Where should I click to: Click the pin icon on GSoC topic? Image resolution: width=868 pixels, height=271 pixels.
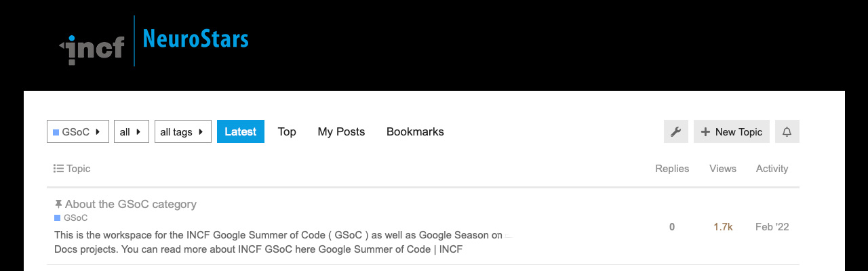(x=58, y=204)
